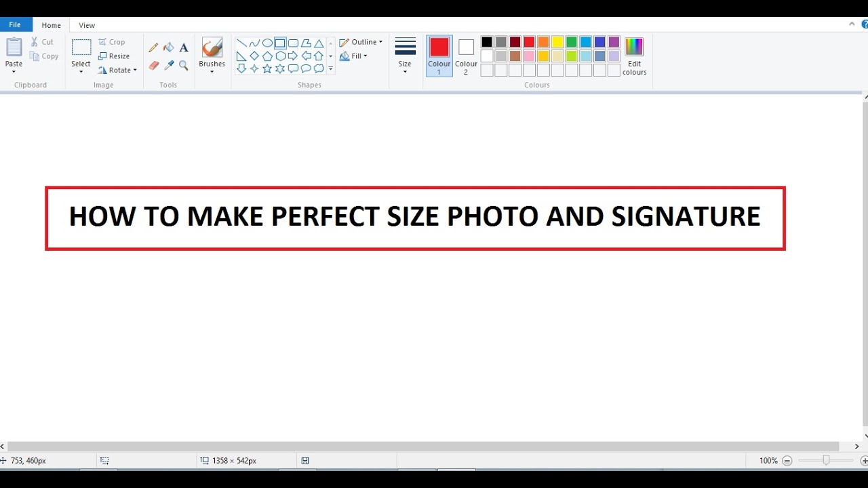868x488 pixels.
Task: Click the Cut button
Action: coord(42,42)
